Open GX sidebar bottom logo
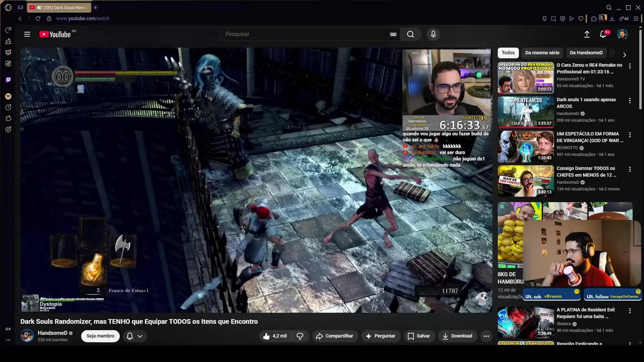644x362 pixels. tap(8, 329)
